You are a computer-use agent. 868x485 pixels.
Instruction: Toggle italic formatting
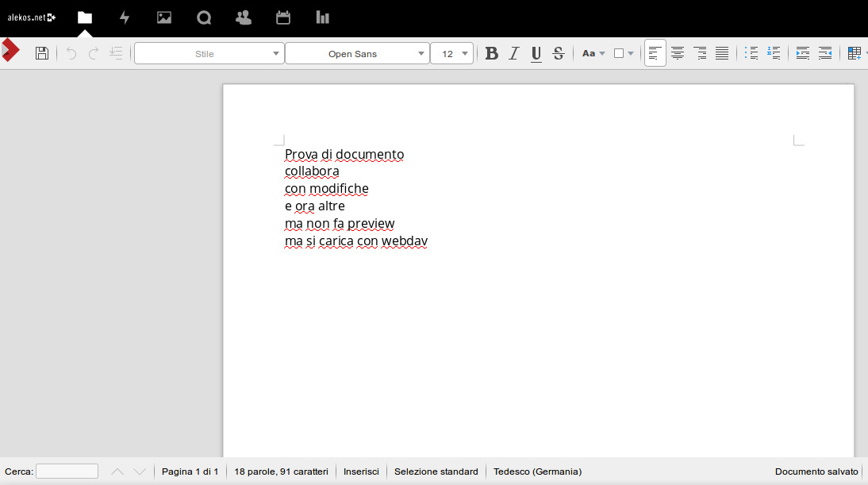pyautogui.click(x=514, y=53)
